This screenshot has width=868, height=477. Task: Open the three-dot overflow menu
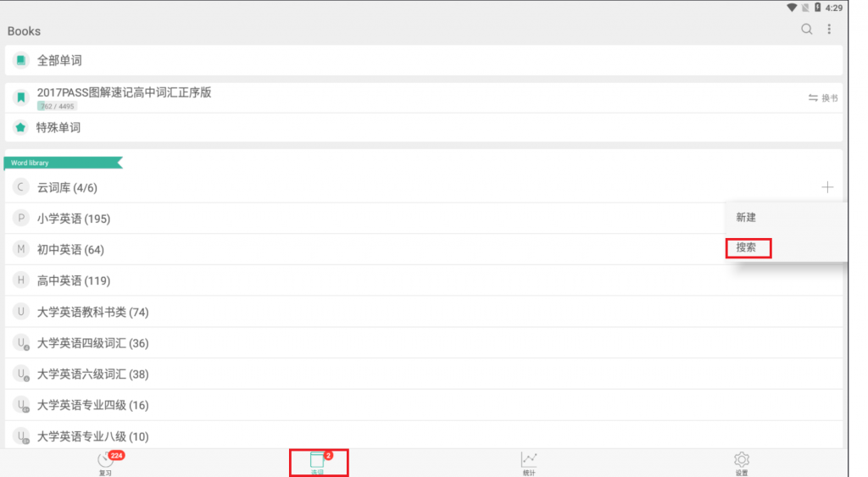point(829,30)
